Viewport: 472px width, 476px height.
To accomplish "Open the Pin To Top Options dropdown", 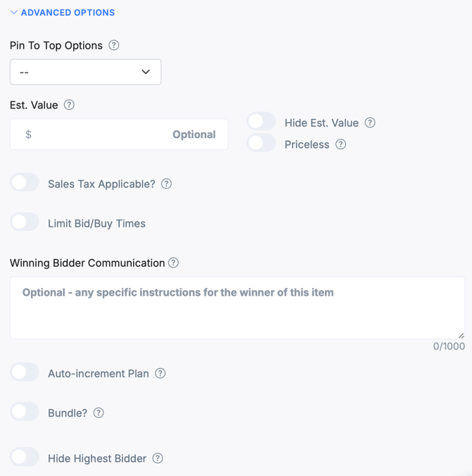I will coord(85,72).
